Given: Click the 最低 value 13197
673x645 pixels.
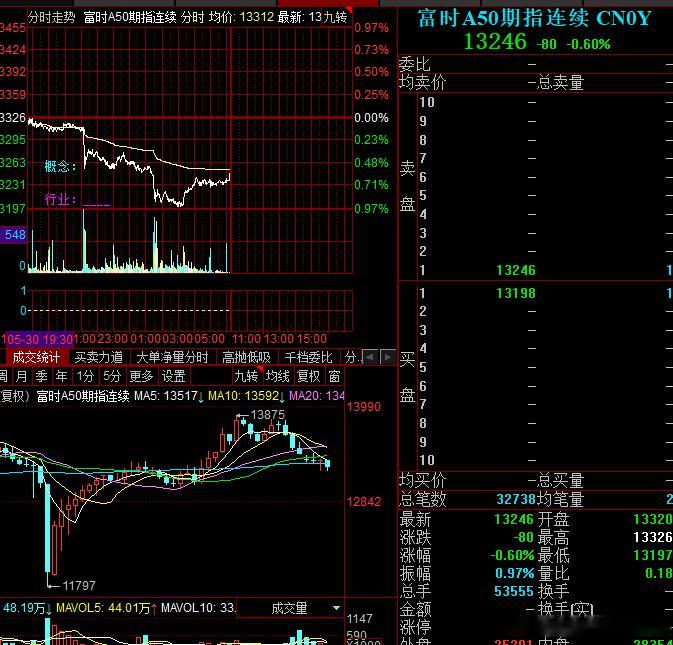Looking at the screenshot, I should pyautogui.click(x=652, y=555).
